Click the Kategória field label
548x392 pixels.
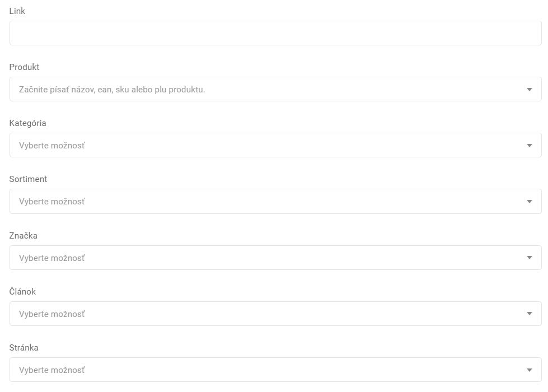(x=27, y=123)
